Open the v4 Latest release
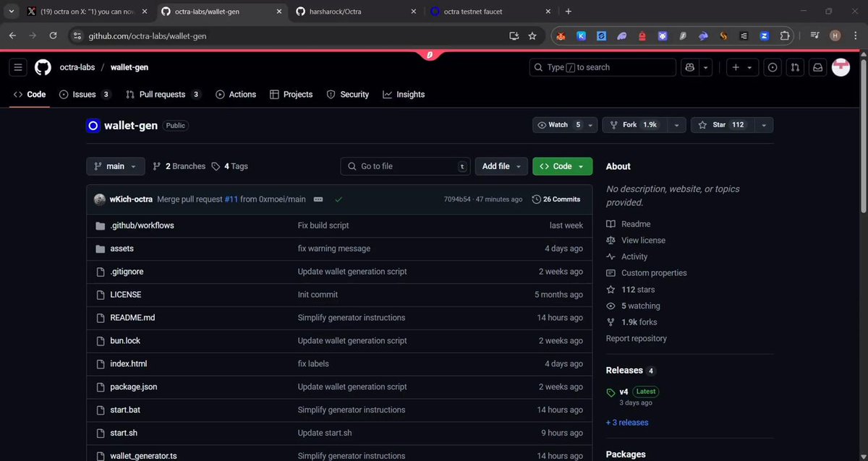The image size is (868, 461). (633, 392)
